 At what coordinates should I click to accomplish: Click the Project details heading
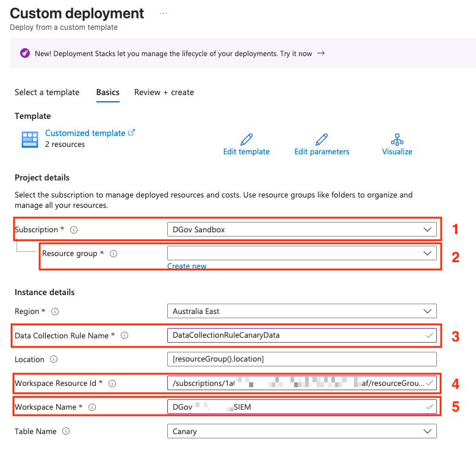42,177
